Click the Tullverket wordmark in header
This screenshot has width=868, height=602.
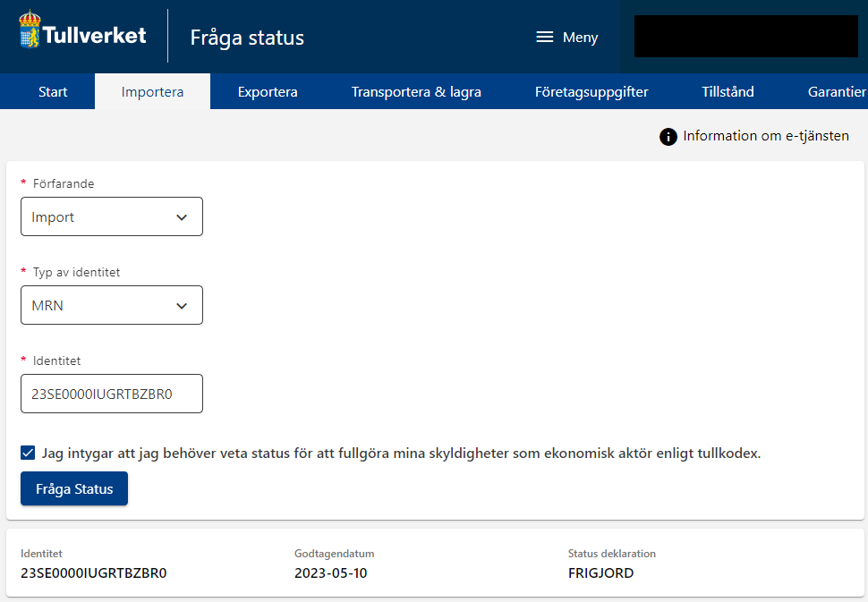pyautogui.click(x=94, y=35)
